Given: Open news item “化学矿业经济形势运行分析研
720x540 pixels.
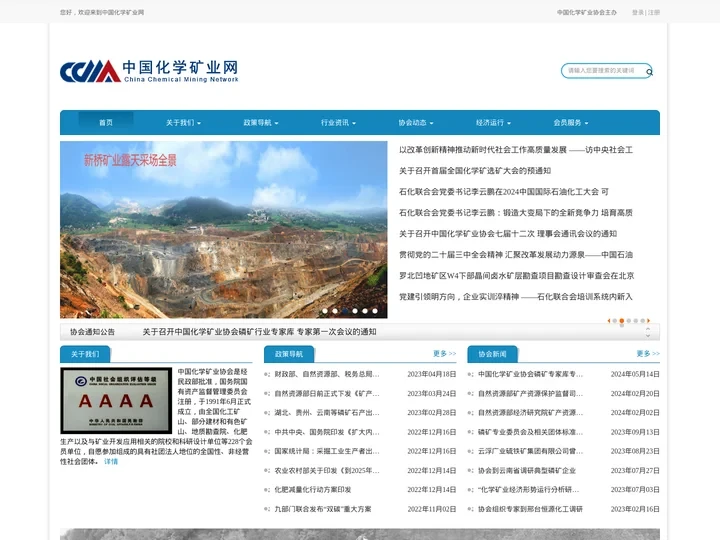Looking at the screenshot, I should coord(529,489).
